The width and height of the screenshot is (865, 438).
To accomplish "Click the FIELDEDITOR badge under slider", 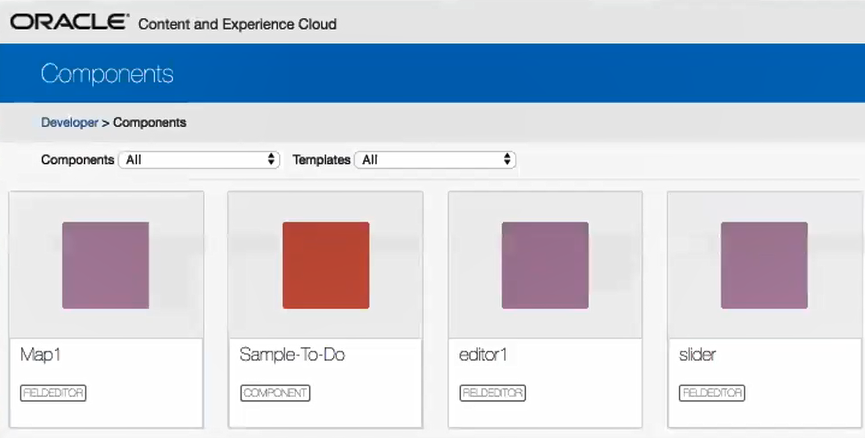I will coord(712,393).
